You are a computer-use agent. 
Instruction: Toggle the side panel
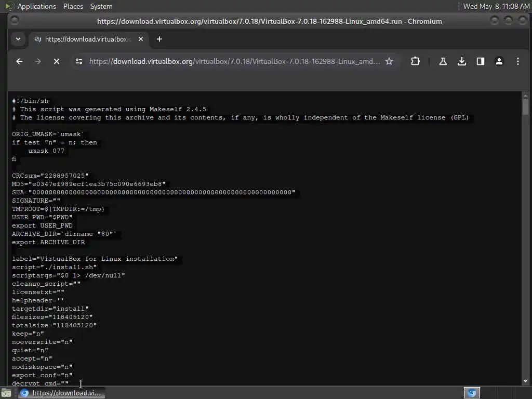coord(481,61)
